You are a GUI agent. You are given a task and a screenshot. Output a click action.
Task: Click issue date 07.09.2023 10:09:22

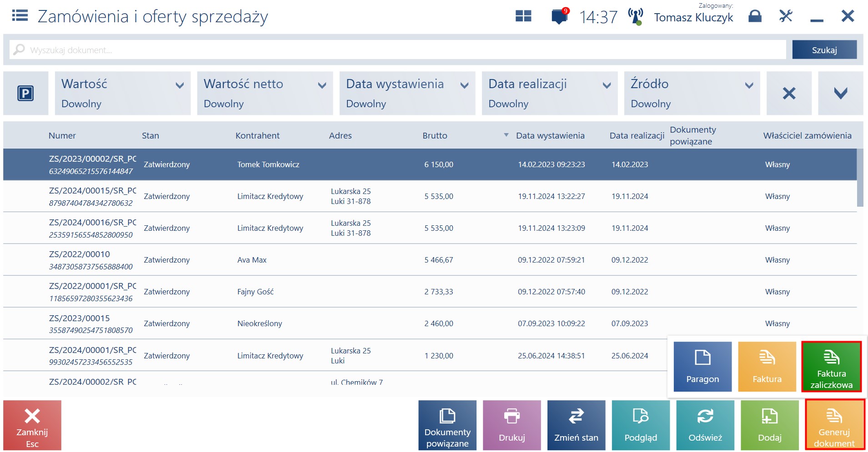(x=552, y=323)
